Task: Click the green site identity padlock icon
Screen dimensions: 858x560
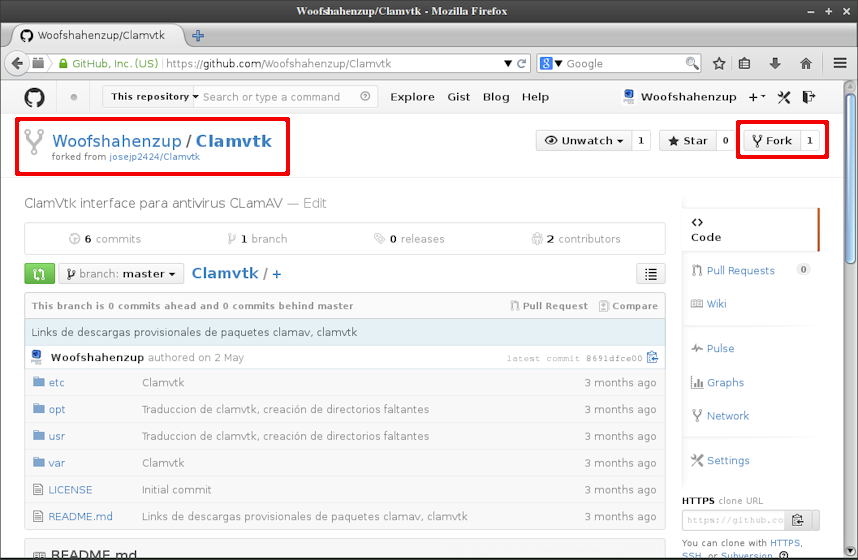Action: pos(63,63)
